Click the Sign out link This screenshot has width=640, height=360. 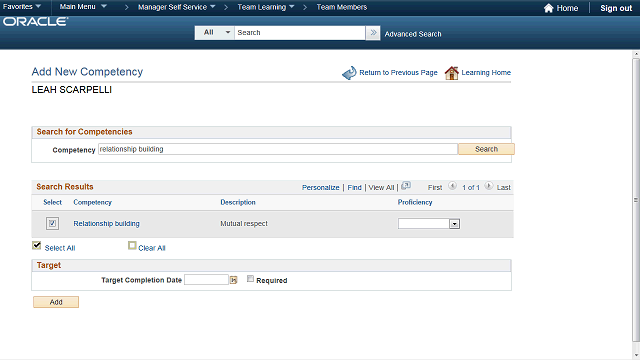[x=616, y=8]
